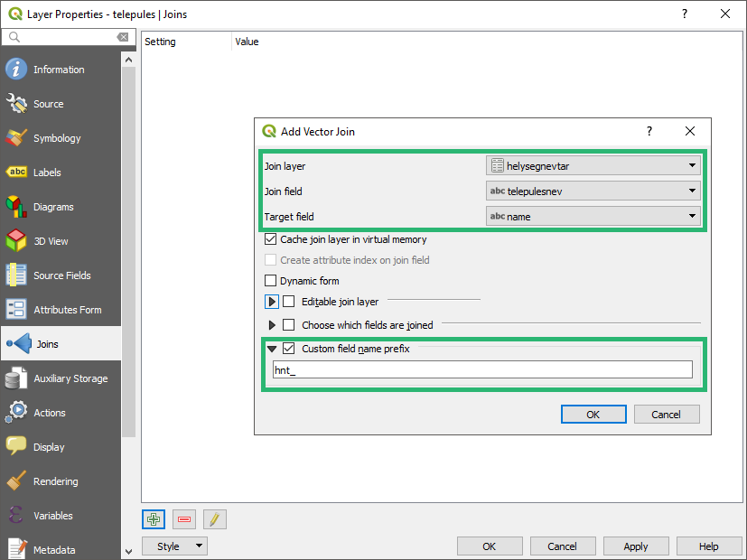Remove selected join with the red minus button
747x560 pixels.
(184, 519)
